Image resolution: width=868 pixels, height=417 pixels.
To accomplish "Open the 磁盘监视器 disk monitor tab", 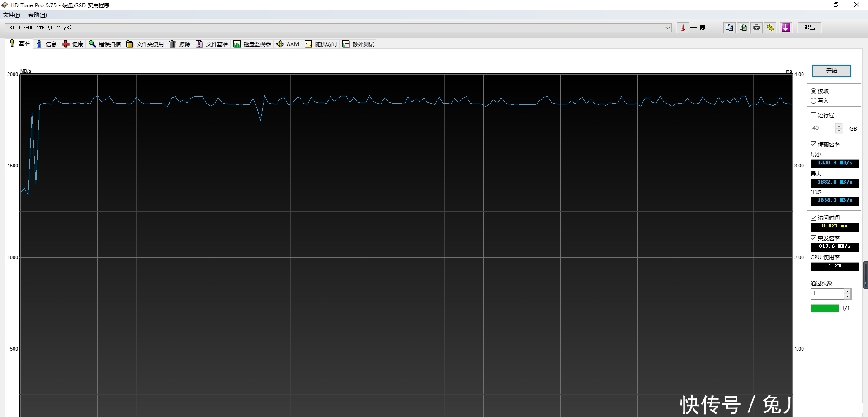I will pos(252,44).
